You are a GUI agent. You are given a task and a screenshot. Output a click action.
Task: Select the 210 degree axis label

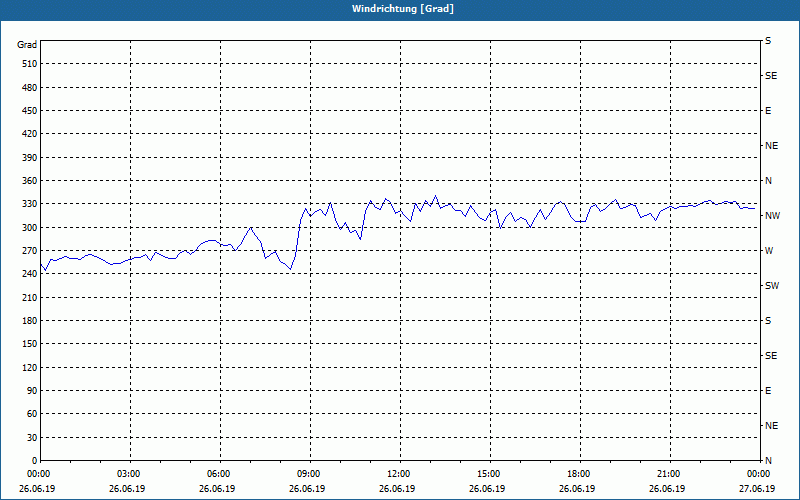tap(30, 297)
